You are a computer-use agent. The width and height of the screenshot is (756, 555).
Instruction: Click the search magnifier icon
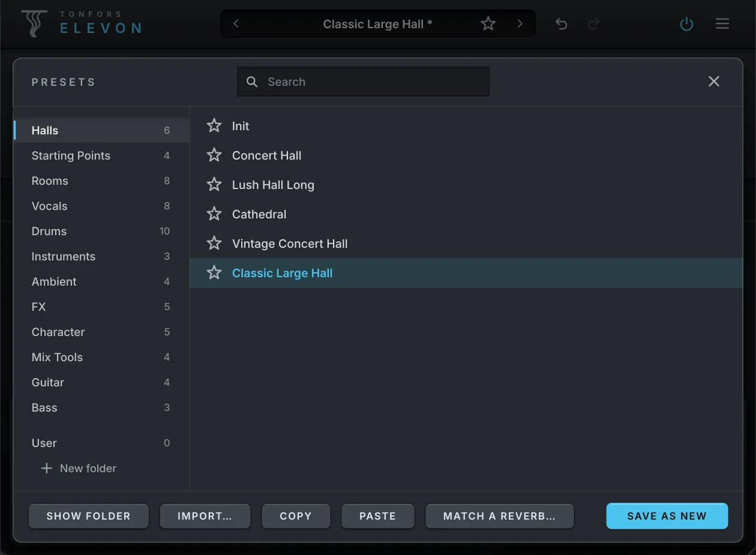[x=253, y=82]
